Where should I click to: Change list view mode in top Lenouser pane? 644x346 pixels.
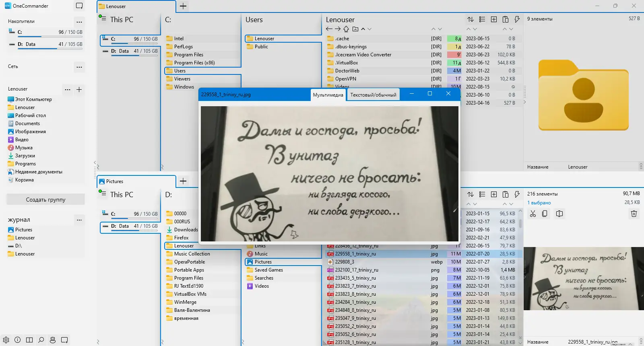pos(482,19)
